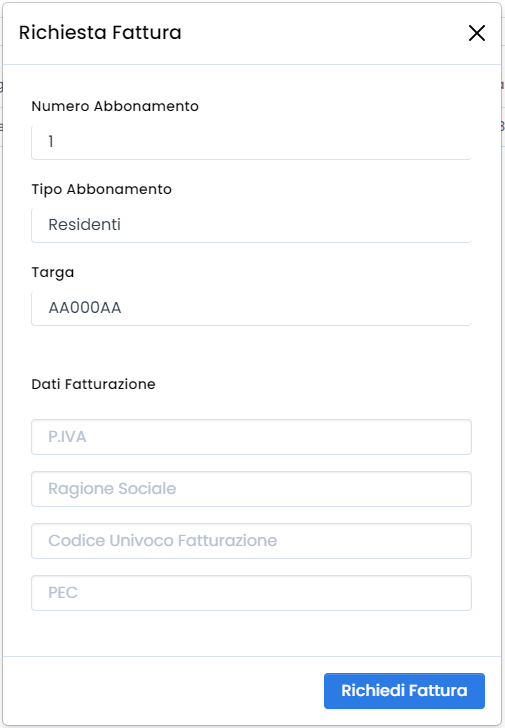Click the Numero Abbonamento label text
This screenshot has height=728, width=505.
pos(115,106)
